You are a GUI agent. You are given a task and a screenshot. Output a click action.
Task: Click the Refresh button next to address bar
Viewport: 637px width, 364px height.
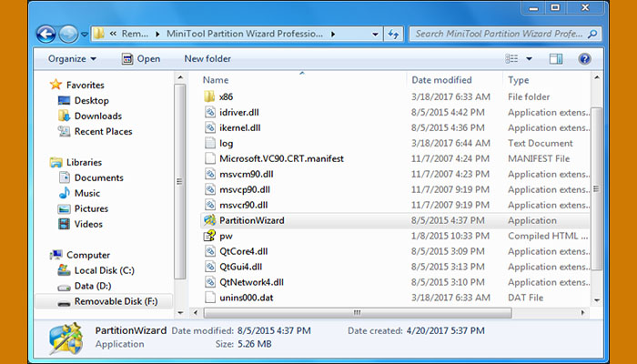tap(393, 35)
